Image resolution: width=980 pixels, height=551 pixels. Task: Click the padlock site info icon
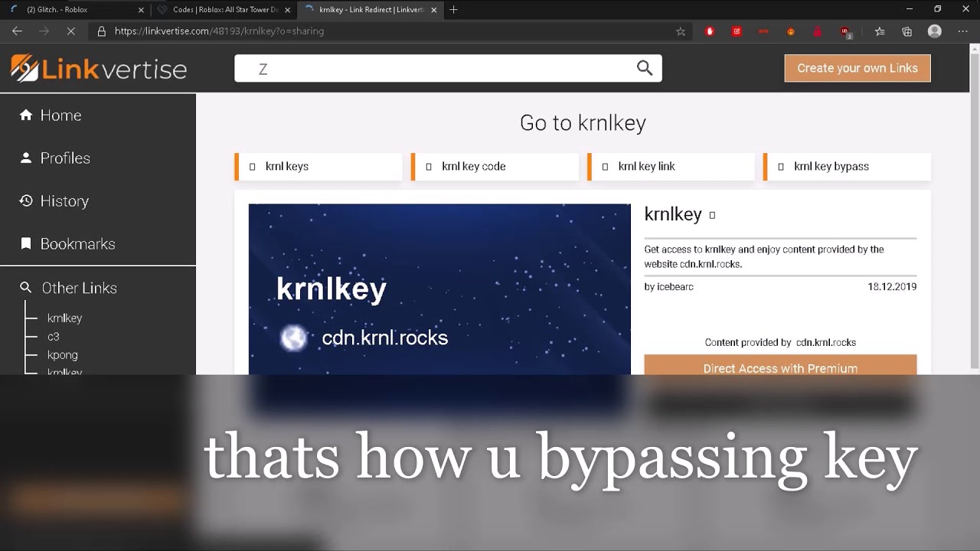pos(101,31)
